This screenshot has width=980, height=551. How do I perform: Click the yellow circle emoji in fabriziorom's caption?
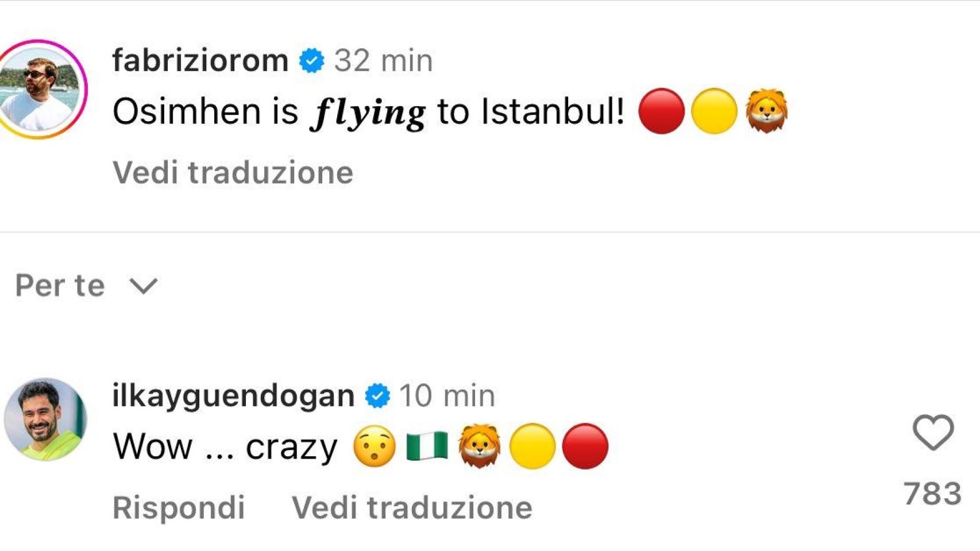[x=714, y=111]
